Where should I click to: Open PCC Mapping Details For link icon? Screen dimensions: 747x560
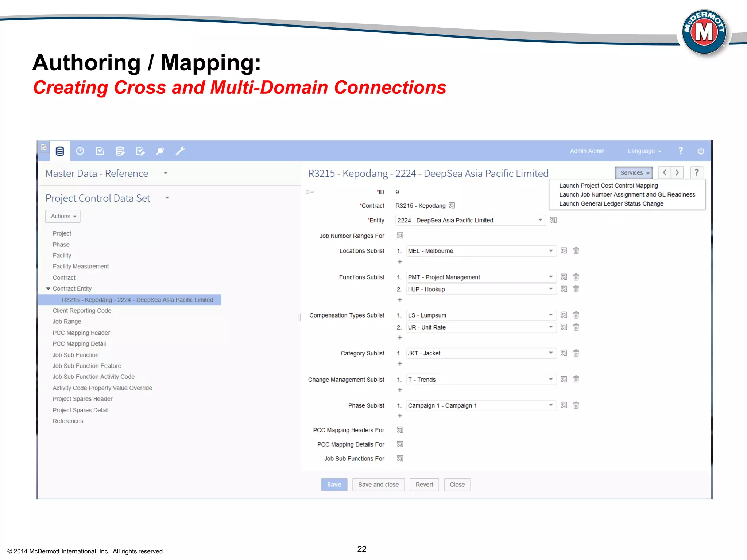tap(400, 444)
